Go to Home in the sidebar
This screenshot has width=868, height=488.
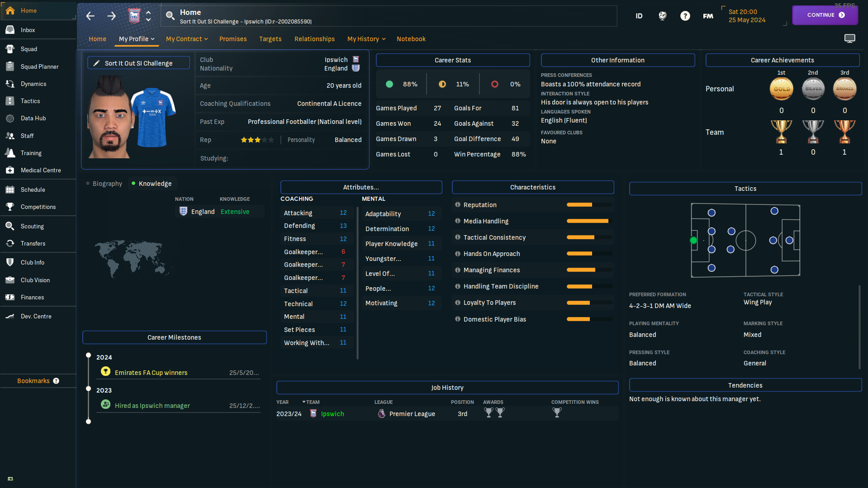(38, 10)
